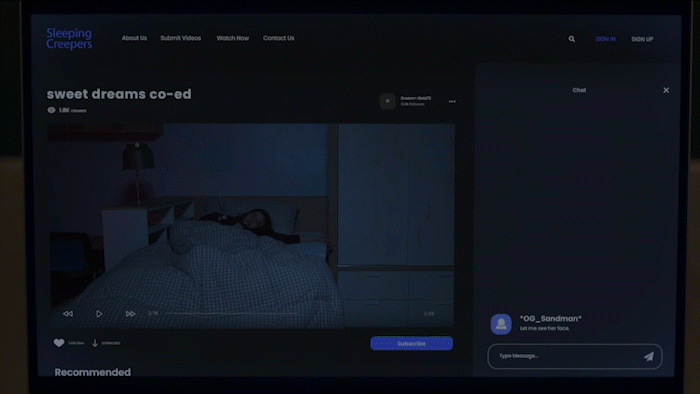This screenshot has height=394, width=700.
Task: Click the channel name next to the avatar
Action: point(416,98)
